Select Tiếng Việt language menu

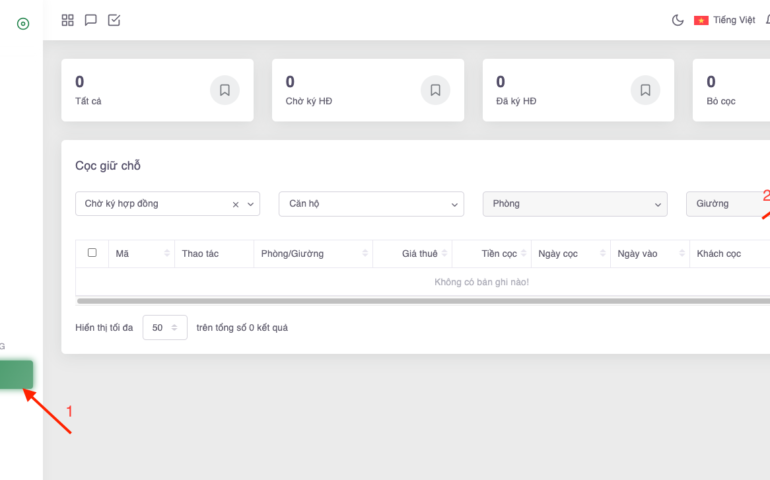734,20
